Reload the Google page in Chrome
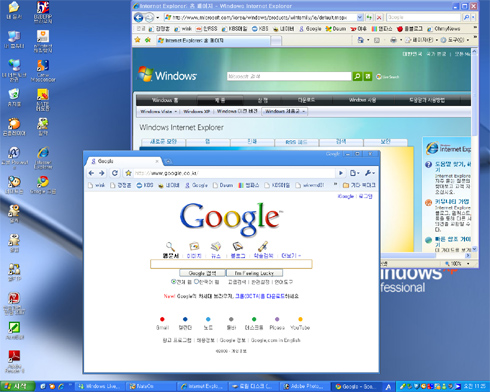Image resolution: width=490 pixels, height=392 pixels. pyautogui.click(x=115, y=173)
